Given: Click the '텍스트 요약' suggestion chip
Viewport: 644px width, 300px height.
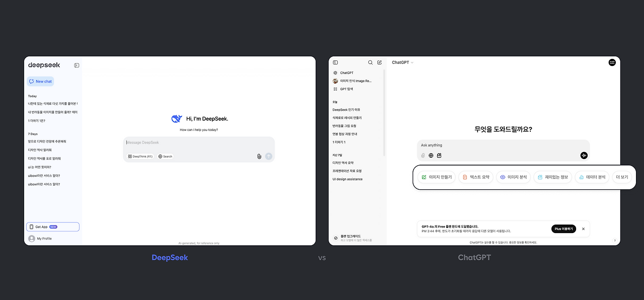Looking at the screenshot, I should point(476,177).
